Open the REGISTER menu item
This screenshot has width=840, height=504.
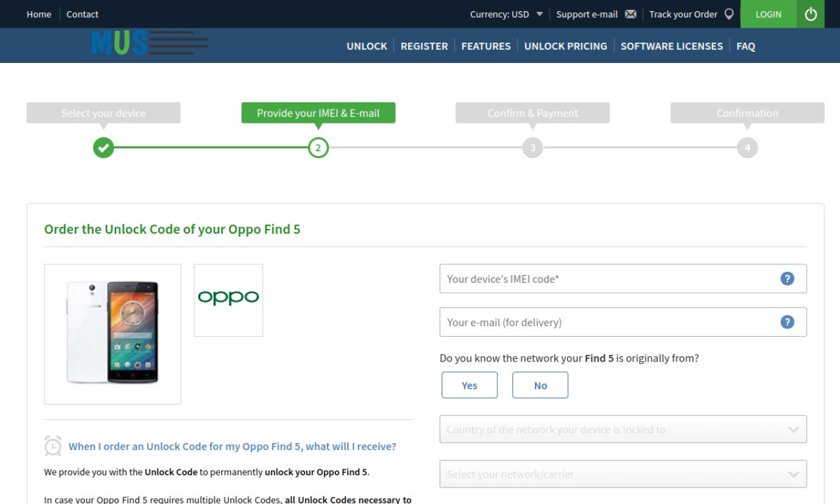pyautogui.click(x=424, y=46)
